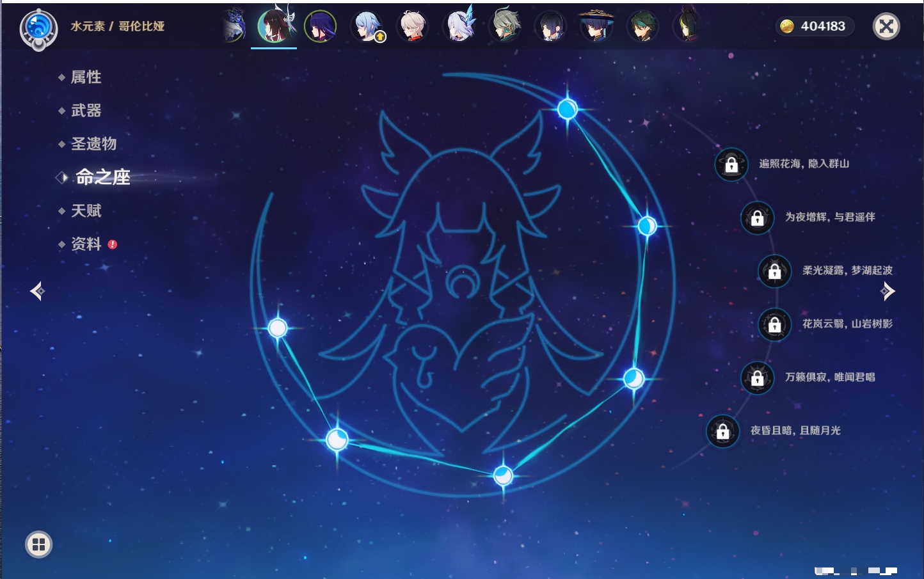Switch to the purple-haired character avatar

(320, 26)
